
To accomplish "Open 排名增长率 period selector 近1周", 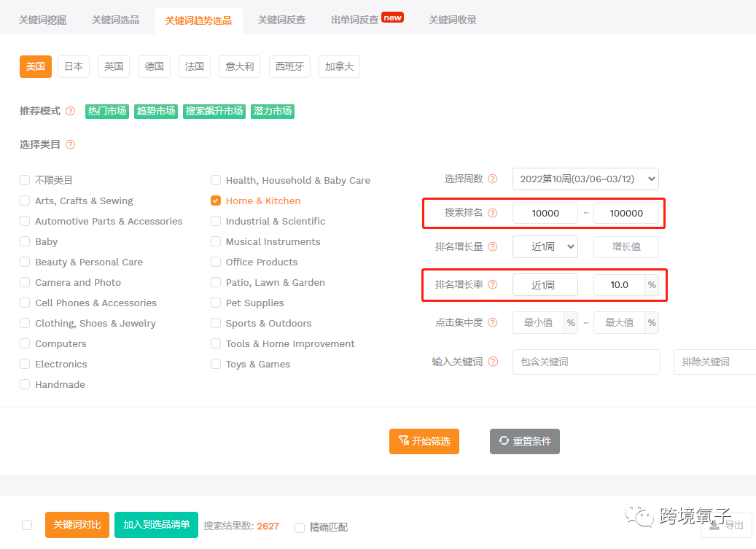I will tap(545, 285).
